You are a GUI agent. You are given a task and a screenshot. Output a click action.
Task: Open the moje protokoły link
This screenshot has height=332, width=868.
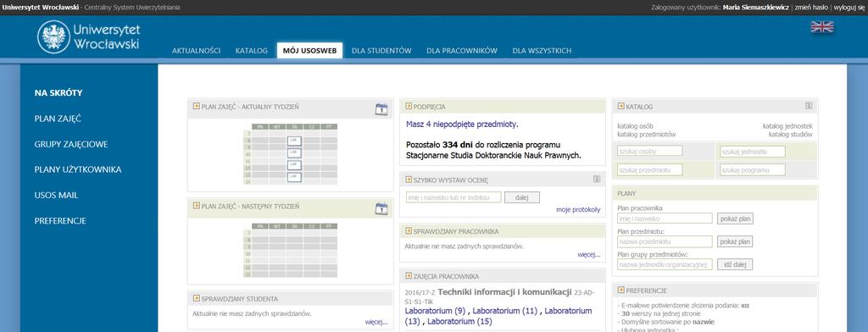pos(578,210)
